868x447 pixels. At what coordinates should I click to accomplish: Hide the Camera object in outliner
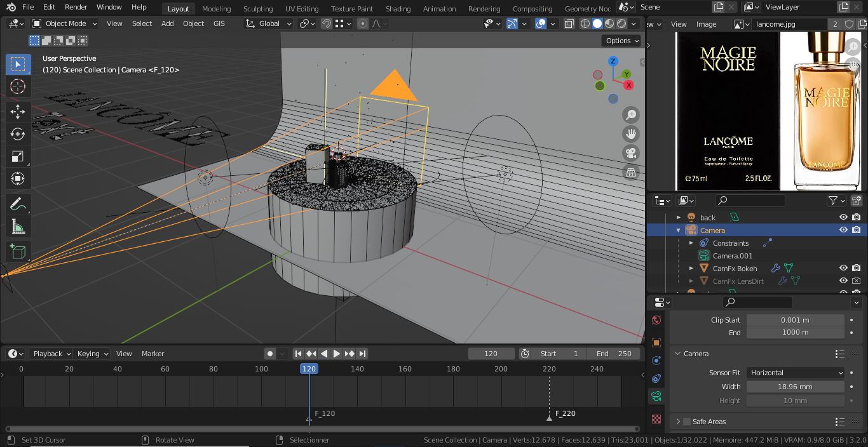click(843, 230)
